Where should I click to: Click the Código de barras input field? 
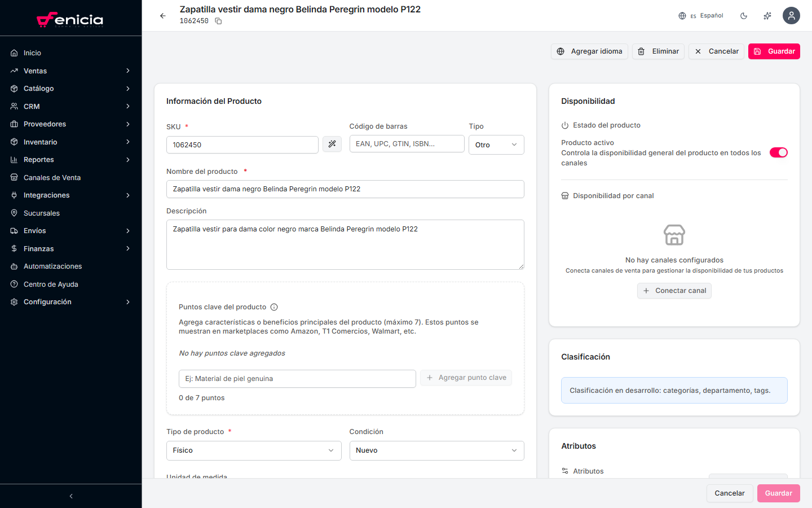[407, 144]
